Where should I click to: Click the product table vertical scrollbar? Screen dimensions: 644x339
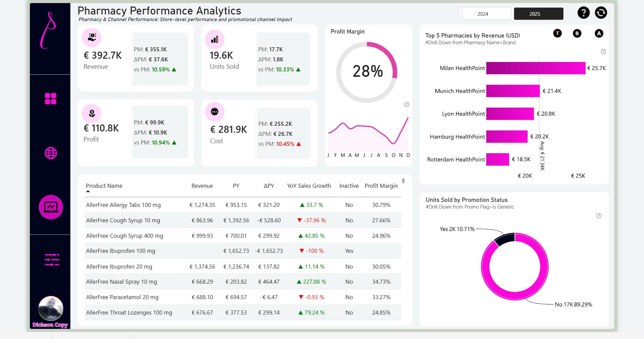click(x=403, y=181)
